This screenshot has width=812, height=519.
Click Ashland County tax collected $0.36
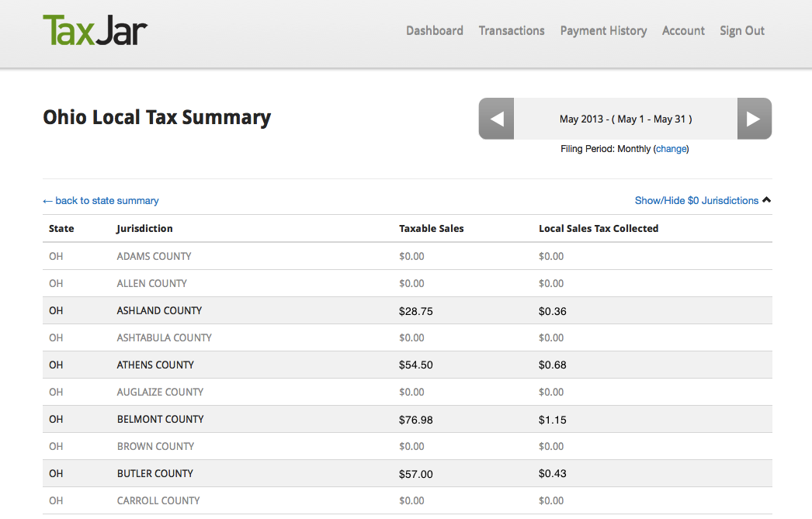pyautogui.click(x=553, y=311)
